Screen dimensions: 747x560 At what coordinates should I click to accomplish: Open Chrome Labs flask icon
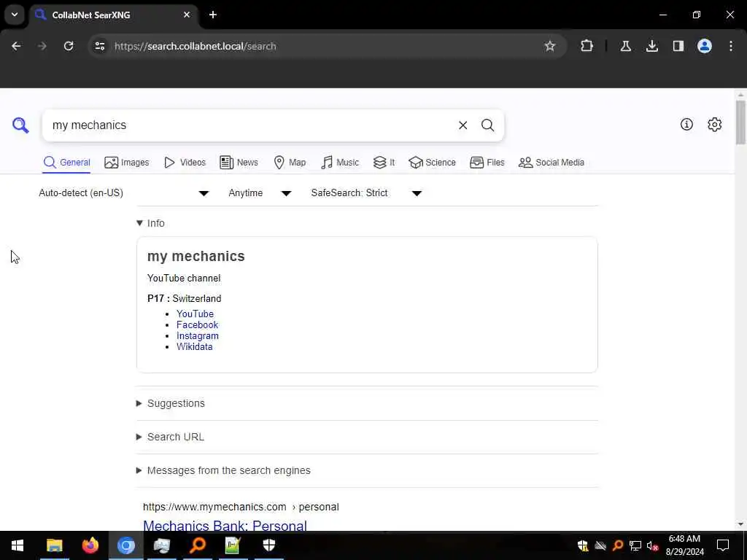(625, 46)
